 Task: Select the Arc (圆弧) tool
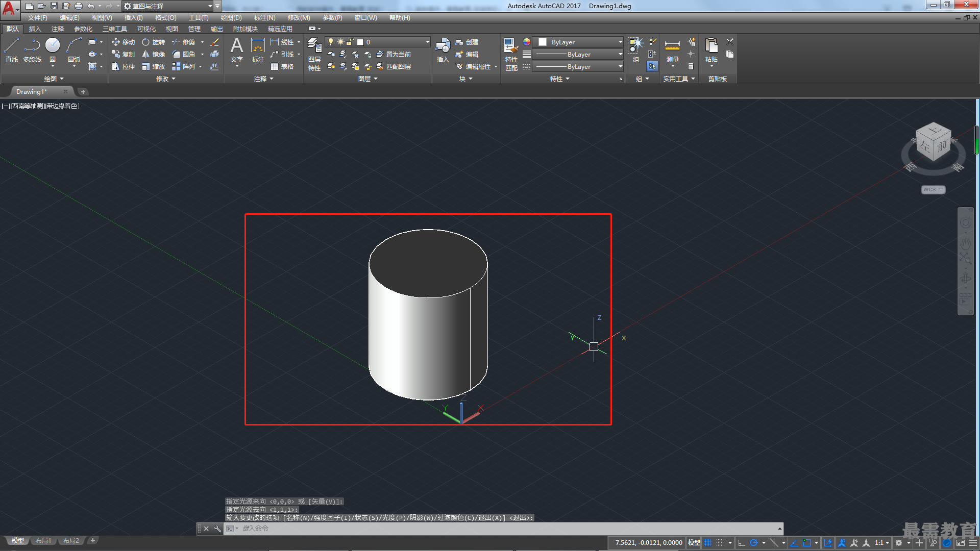[74, 50]
